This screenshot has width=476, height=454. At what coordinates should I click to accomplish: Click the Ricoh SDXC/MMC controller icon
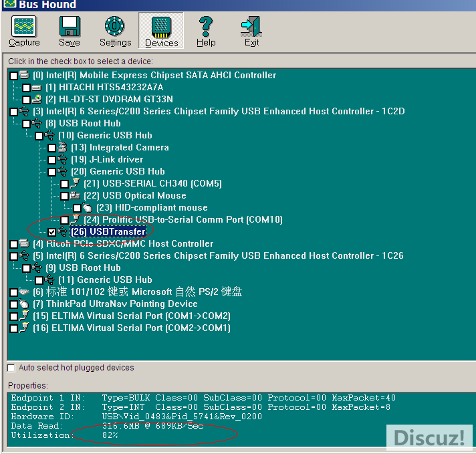[24, 243]
